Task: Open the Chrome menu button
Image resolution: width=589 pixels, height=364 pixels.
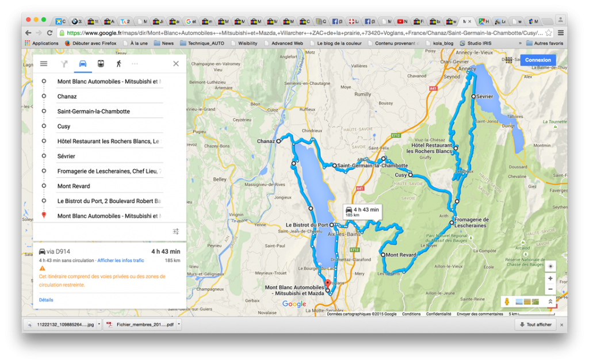Action: (x=560, y=33)
